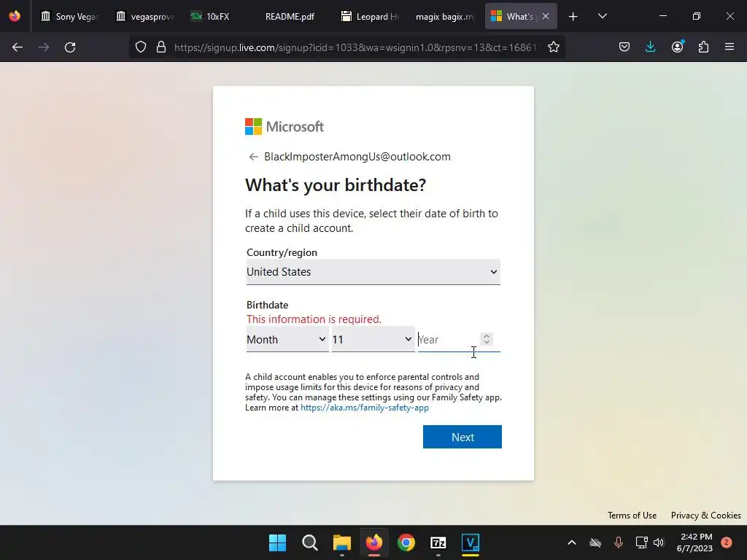Bookmark this page with star icon
The width and height of the screenshot is (747, 560).
553,47
